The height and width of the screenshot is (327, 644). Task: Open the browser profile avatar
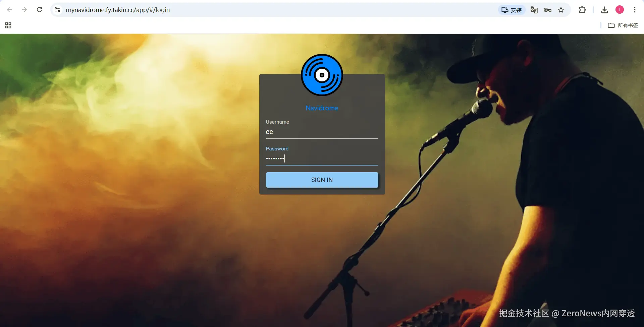click(620, 10)
